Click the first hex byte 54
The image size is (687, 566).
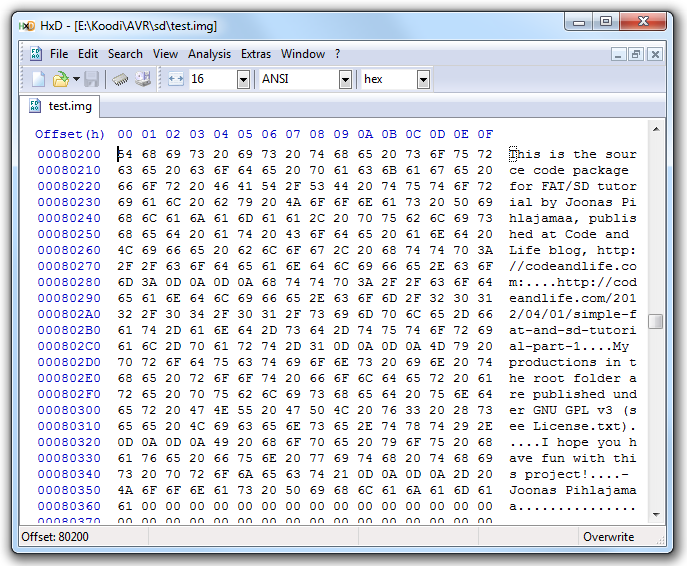coord(125,154)
